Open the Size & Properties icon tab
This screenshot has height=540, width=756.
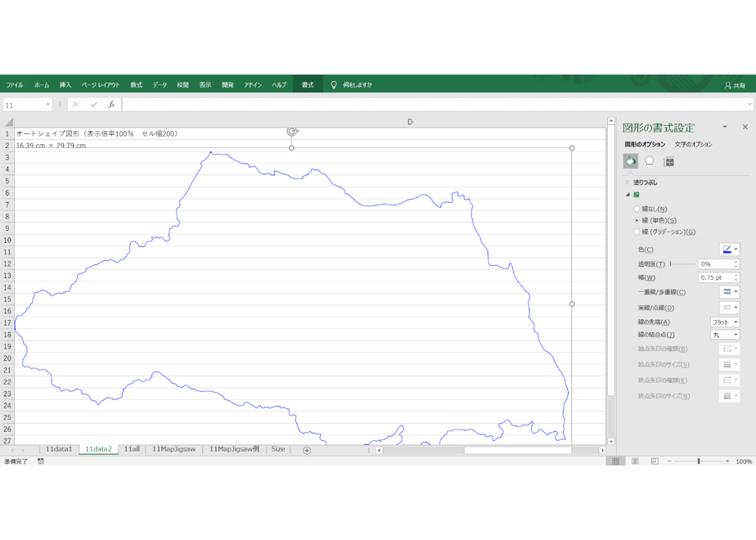(668, 161)
